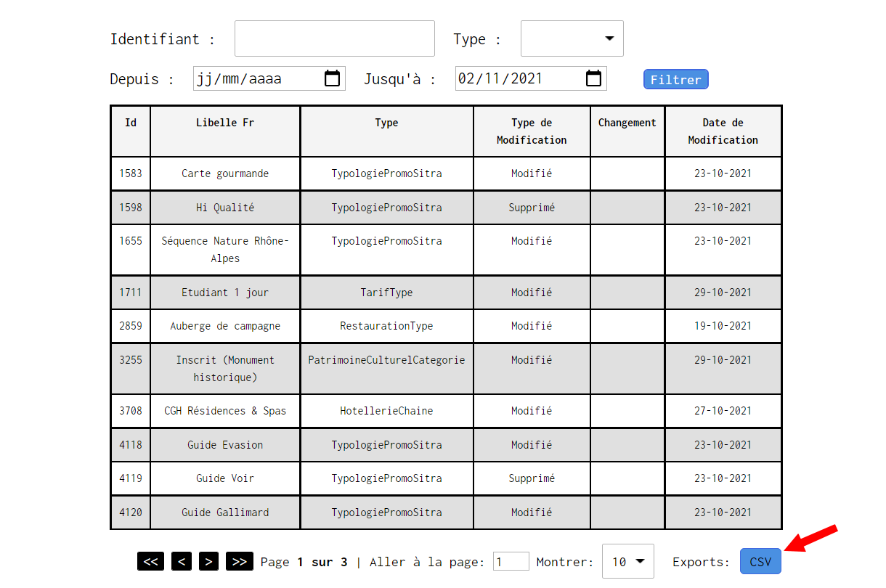886x588 pixels.
Task: Sort by Libelle Fr column header
Action: point(225,123)
